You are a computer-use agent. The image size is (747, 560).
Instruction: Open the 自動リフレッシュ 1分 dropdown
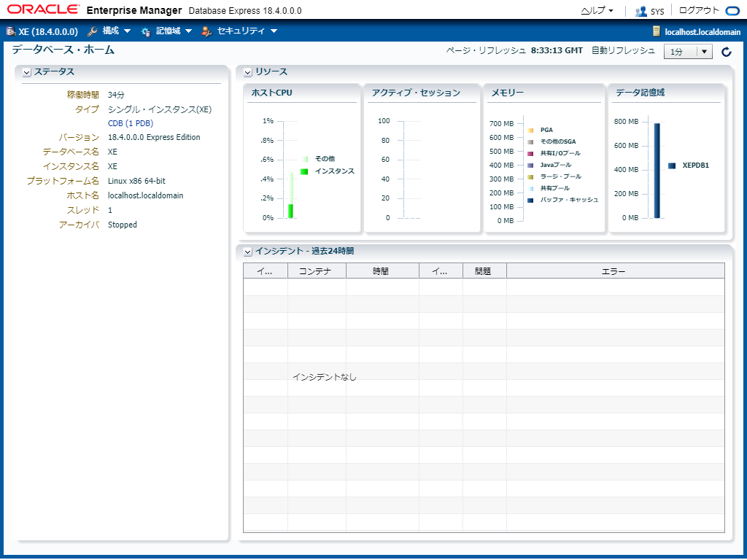[688, 52]
